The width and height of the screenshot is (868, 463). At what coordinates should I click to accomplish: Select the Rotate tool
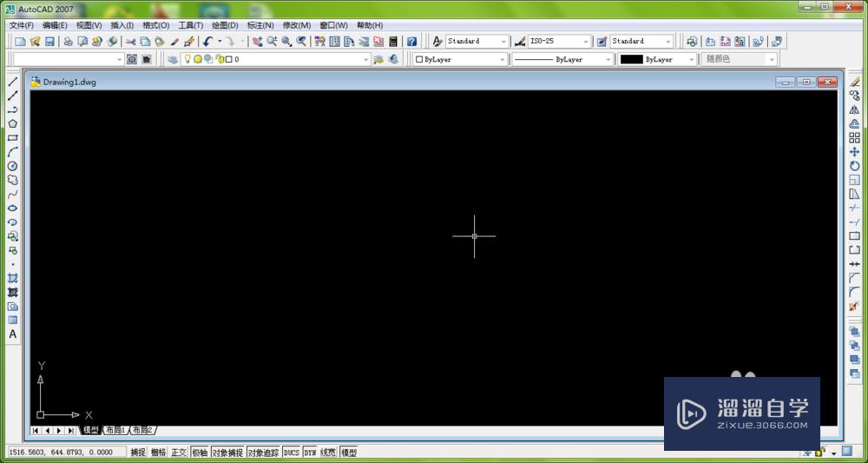tap(855, 166)
